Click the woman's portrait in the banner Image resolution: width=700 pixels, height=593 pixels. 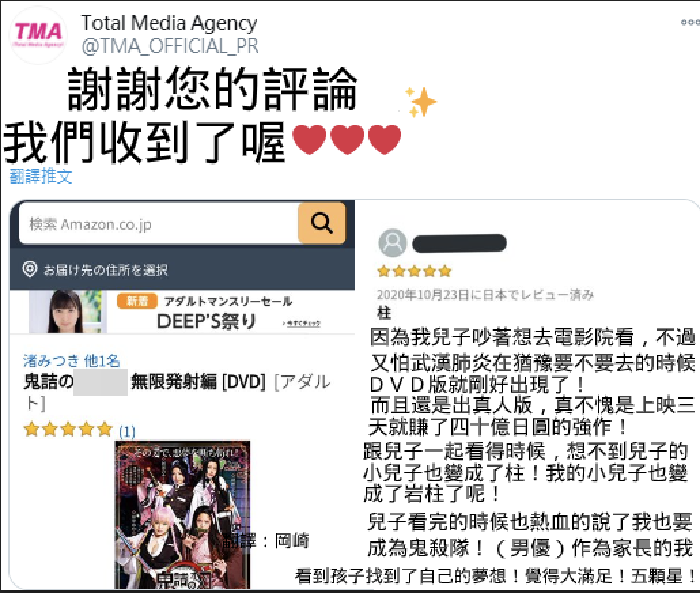(x=67, y=312)
